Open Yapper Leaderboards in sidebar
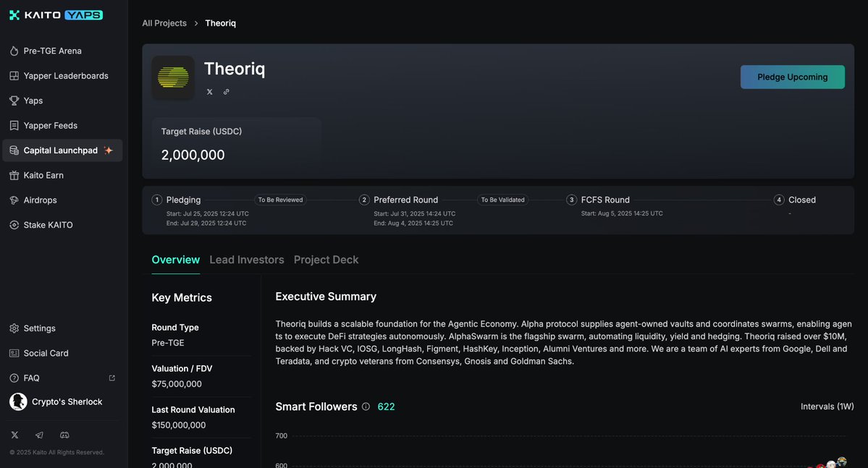 (x=66, y=76)
